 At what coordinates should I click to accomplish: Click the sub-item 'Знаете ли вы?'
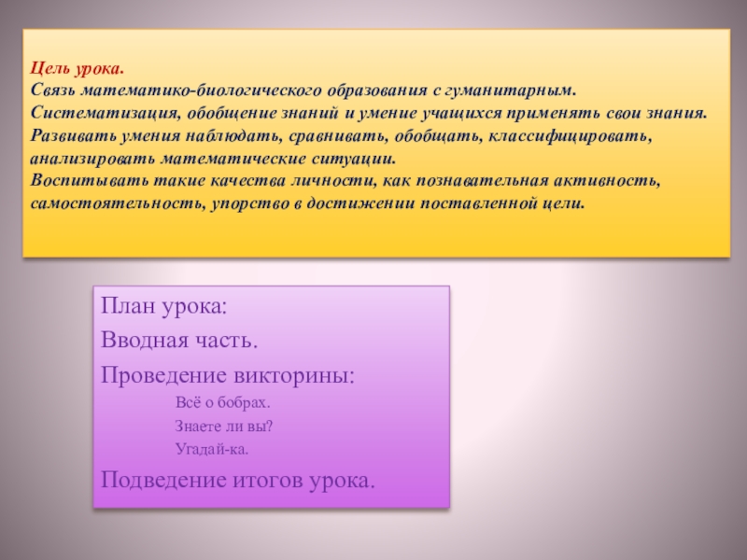[223, 426]
